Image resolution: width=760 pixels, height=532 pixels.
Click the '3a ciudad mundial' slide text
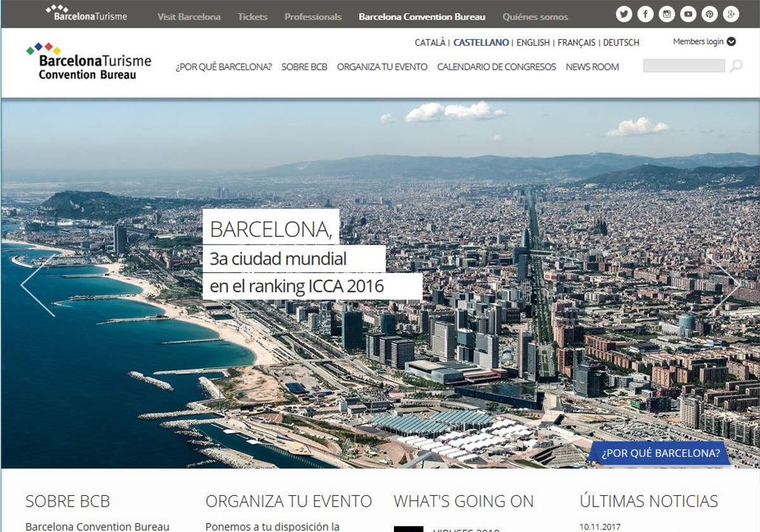278,258
